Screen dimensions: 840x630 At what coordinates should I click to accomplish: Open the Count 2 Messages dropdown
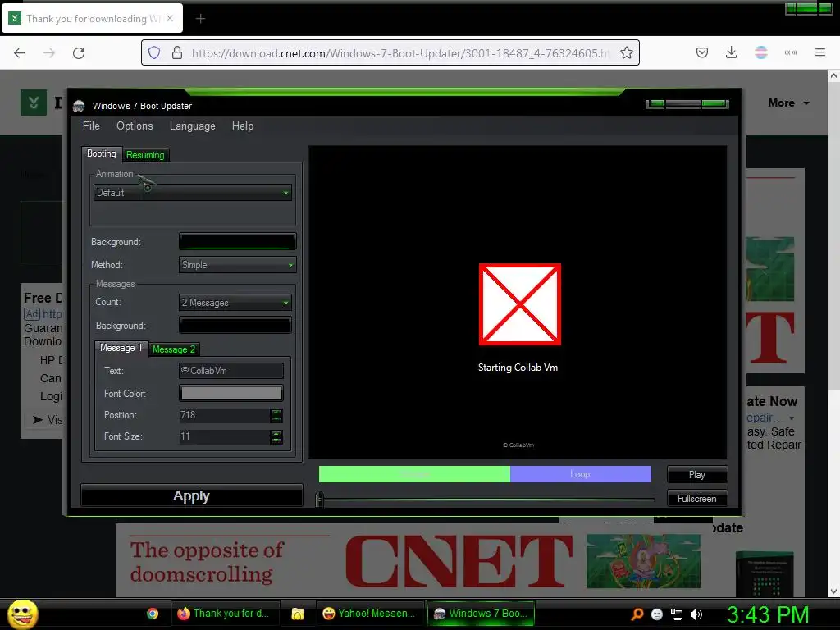(235, 303)
